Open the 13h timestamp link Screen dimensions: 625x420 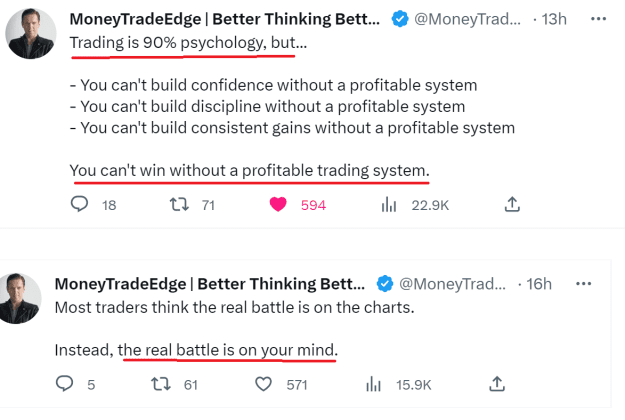(x=554, y=19)
